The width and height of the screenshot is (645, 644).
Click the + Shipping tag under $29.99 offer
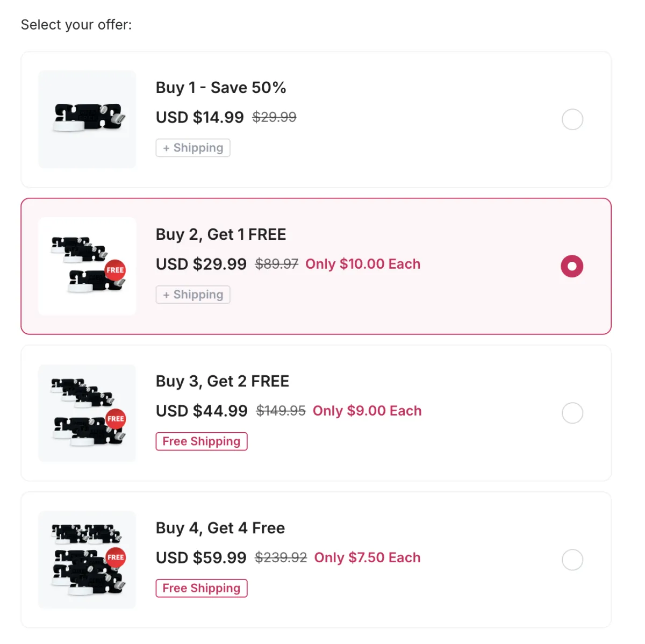coord(193,295)
